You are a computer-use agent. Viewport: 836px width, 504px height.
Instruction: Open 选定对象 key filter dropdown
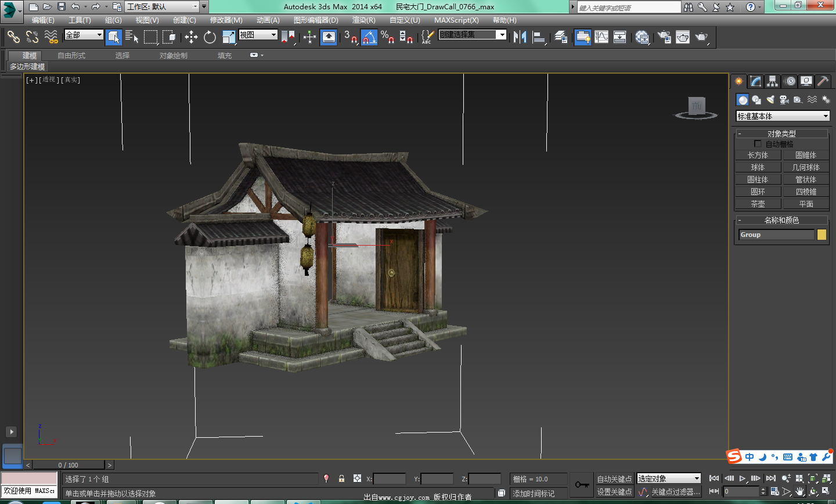[x=669, y=478]
